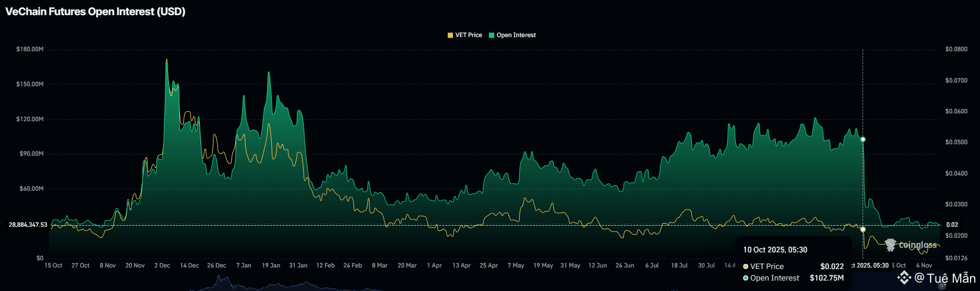Click the crosshair date label on the x-axis
980x291 pixels.
click(x=870, y=265)
